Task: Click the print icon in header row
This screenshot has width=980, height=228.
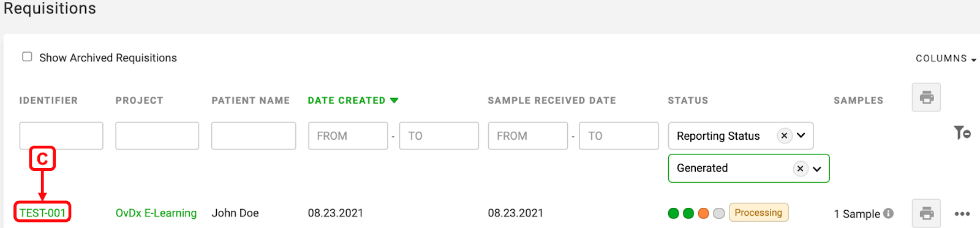Action: (x=926, y=97)
